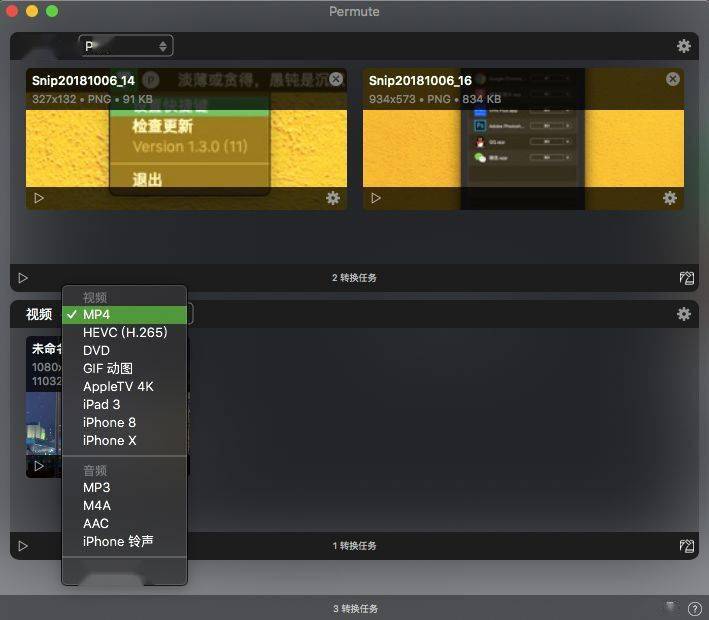The image size is (709, 620).
Task: Open settings gear on Snip20181006_16 item
Action: [x=670, y=198]
